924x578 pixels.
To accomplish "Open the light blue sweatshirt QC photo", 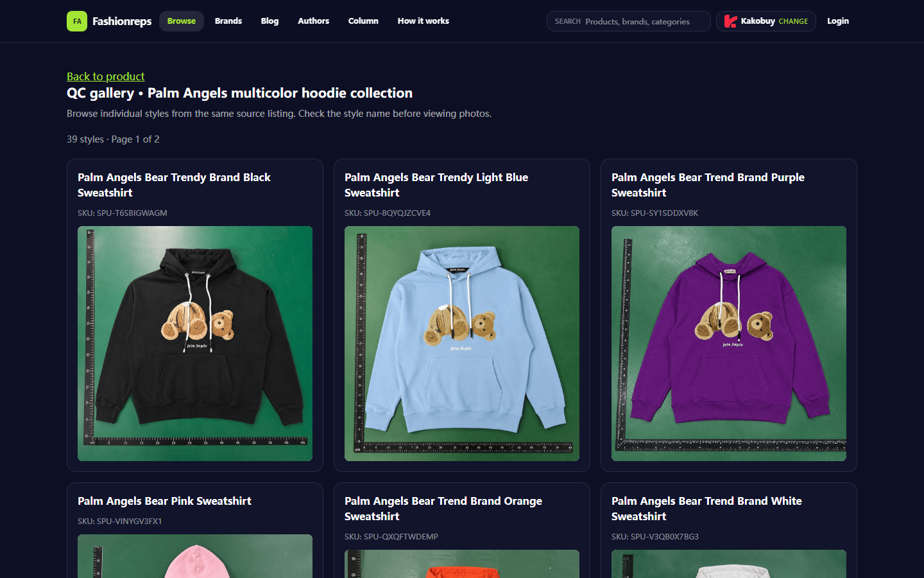I will click(x=462, y=344).
